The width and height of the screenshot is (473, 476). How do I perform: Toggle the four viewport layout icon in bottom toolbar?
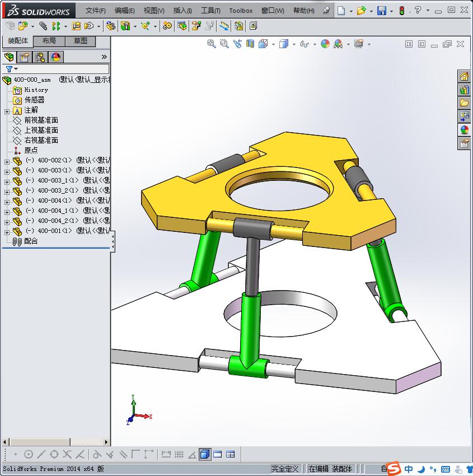pos(231,455)
